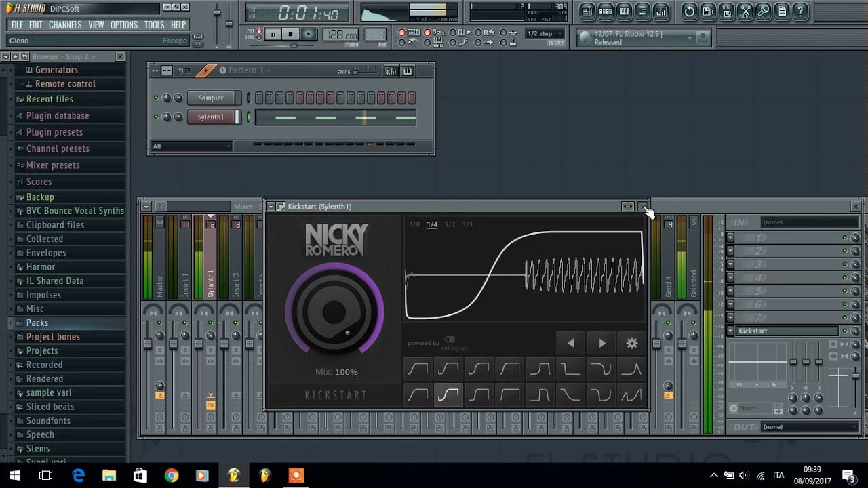The height and width of the screenshot is (488, 868).
Task: Select Pattern mode radio button
Action: point(259,30)
